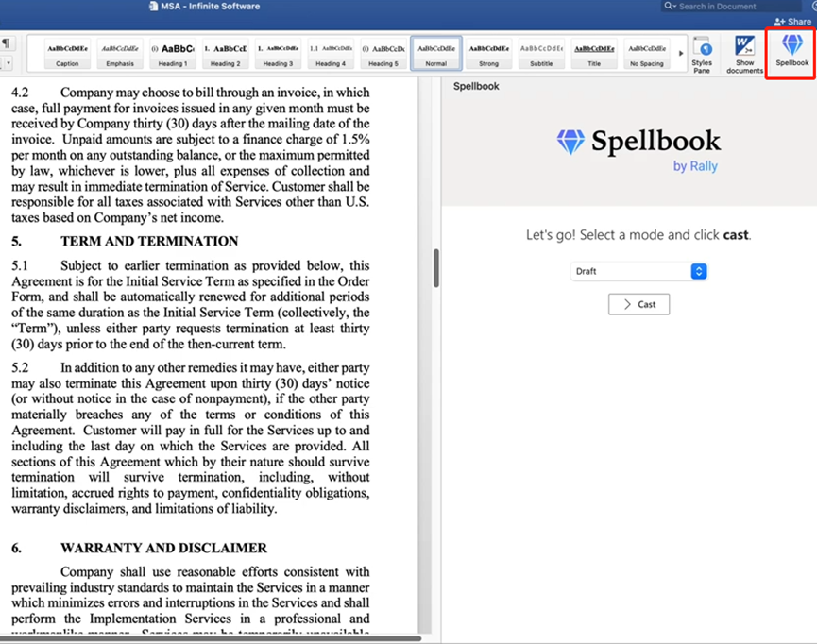Open the Draft mode dropdown
The image size is (817, 644).
pos(639,271)
